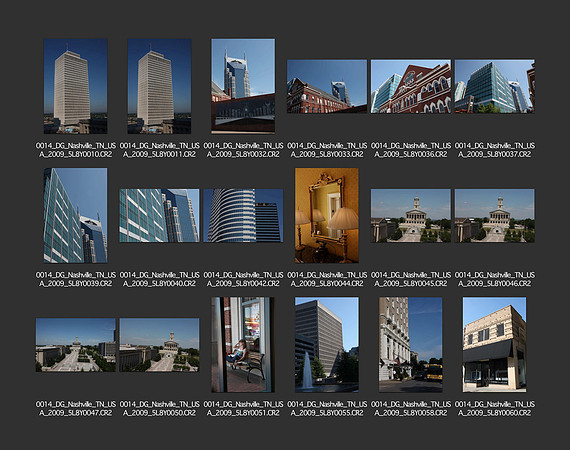Click the filename ending 5L8Y0045.CR2
This screenshot has width=570, height=450.
point(411,279)
